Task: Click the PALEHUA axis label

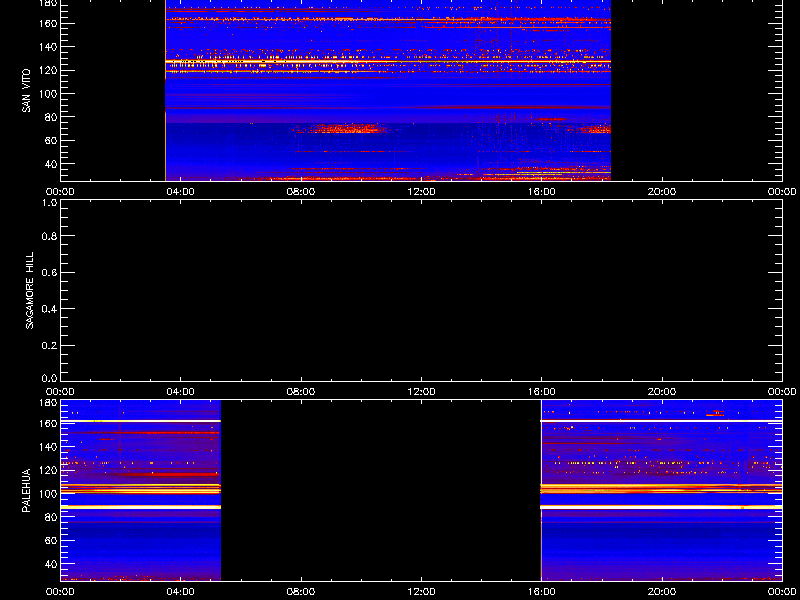Action: pyautogui.click(x=27, y=490)
